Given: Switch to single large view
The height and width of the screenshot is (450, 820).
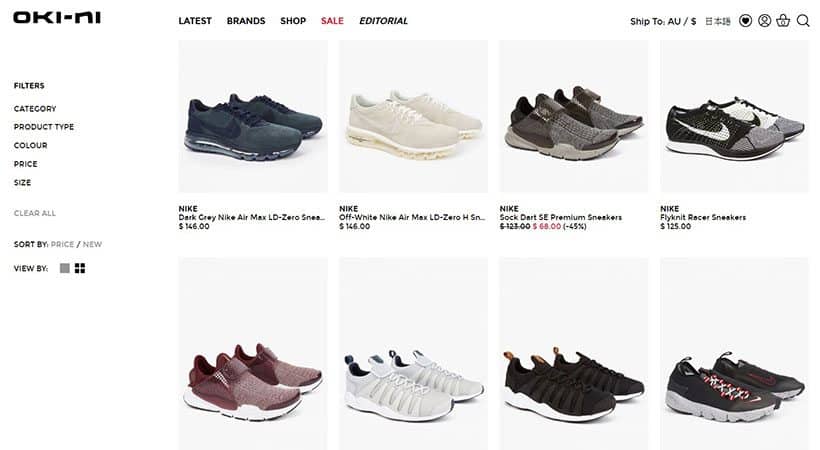Looking at the screenshot, I should click(65, 268).
